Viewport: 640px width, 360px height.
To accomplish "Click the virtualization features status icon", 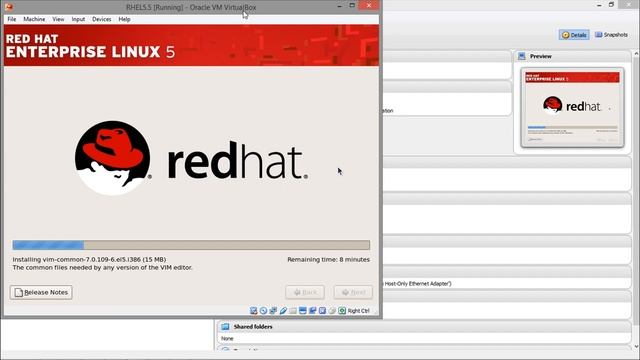I will (322, 311).
